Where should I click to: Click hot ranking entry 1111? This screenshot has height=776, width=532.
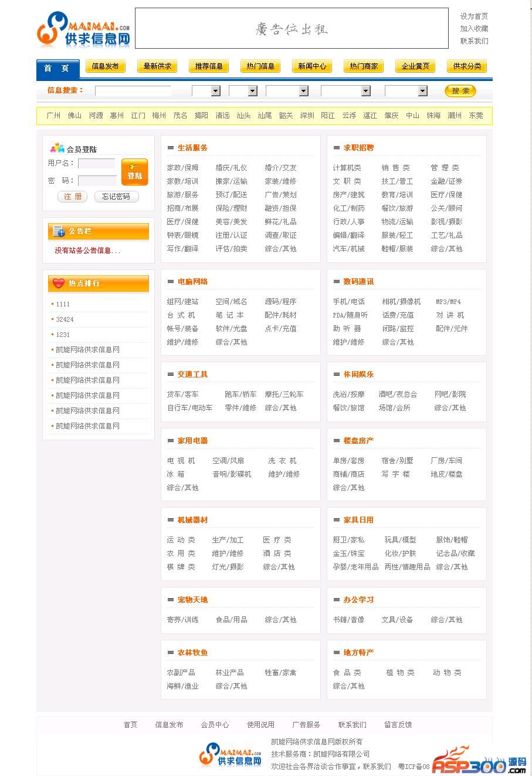click(x=63, y=304)
